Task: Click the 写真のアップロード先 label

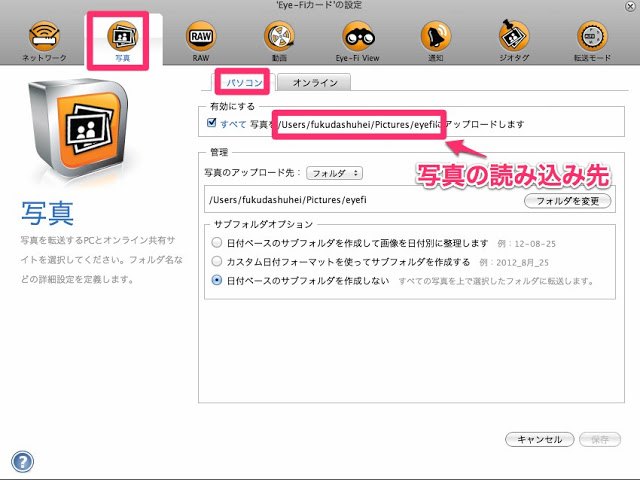Action: point(252,173)
